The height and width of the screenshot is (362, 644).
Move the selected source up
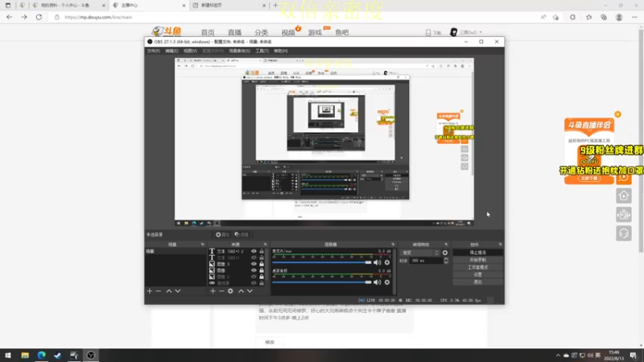point(241,291)
